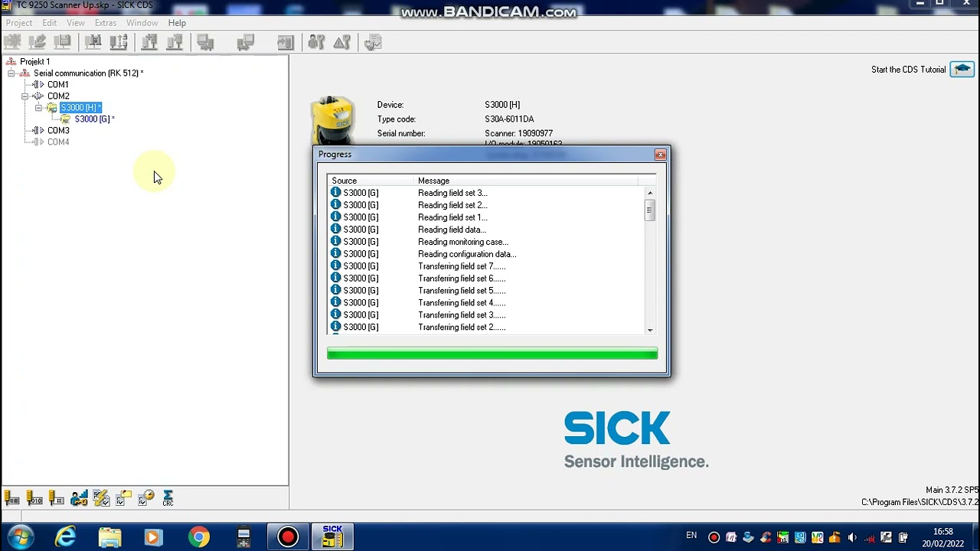Click the Bandicam record taskbar button
This screenshot has height=551, width=980.
coord(288,537)
